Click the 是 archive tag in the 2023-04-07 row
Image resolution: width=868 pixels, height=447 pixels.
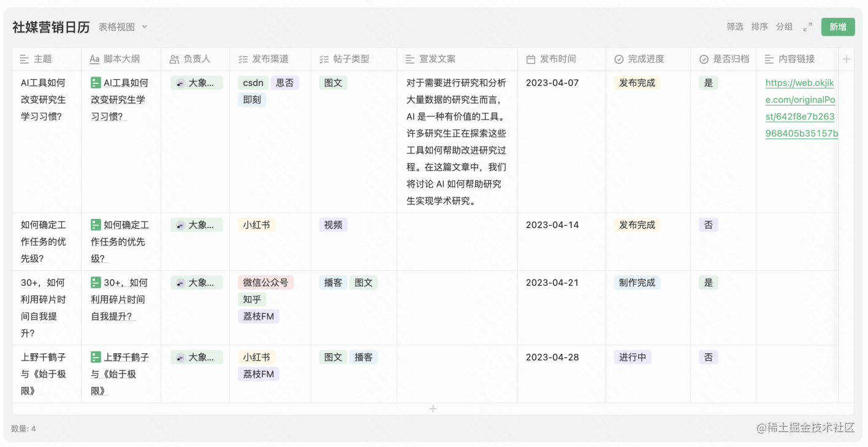tap(708, 83)
